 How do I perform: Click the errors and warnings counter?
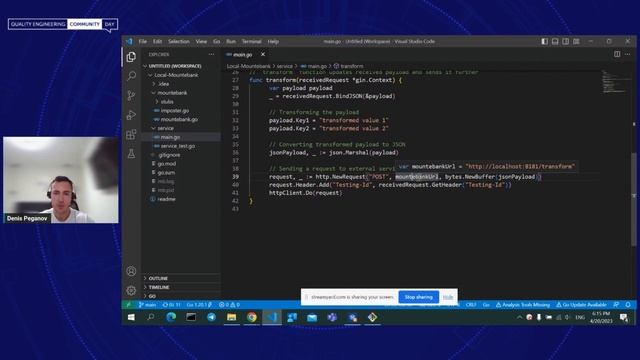click(229, 305)
